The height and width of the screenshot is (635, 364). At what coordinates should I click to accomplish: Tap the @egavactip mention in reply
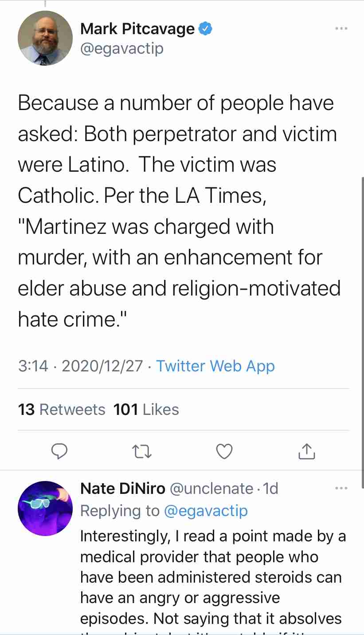pos(206,511)
